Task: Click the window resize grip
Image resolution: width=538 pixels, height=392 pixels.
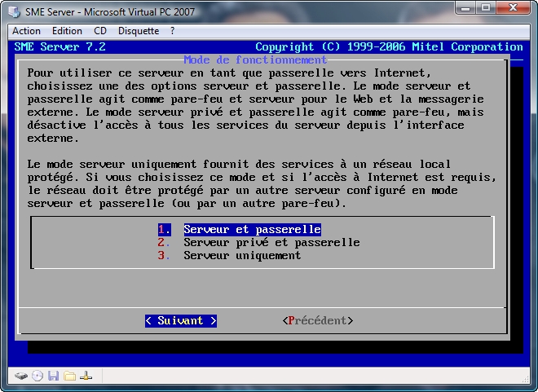Action: (525, 379)
